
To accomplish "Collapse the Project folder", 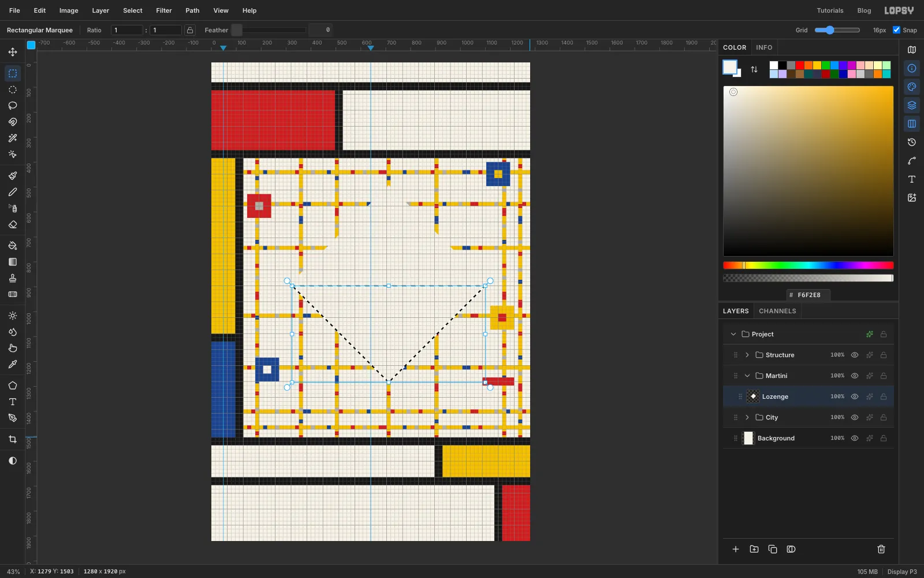I will [x=733, y=334].
